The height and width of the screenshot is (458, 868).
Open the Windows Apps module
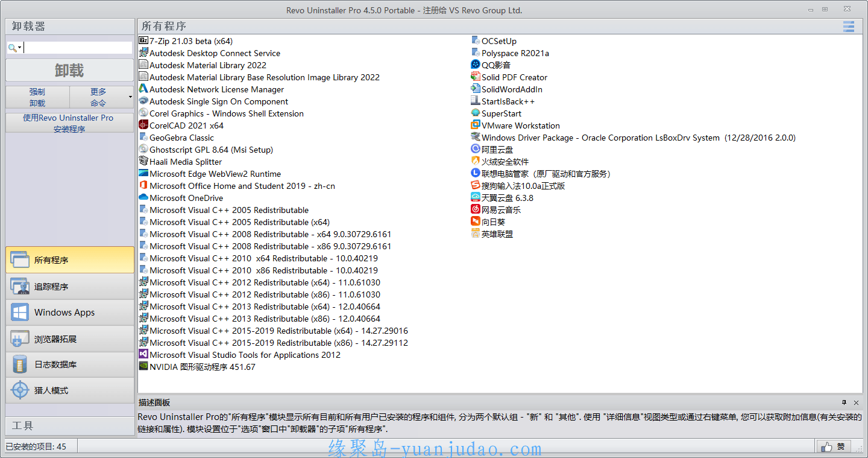click(x=70, y=313)
